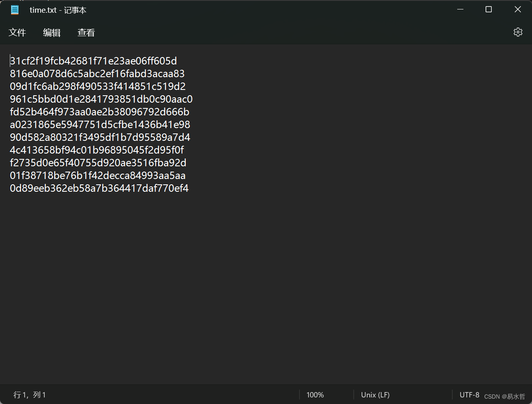Screen dimensions: 532x404
Task: Click the 行 1, 列 1 status indicator
Action: pos(30,395)
